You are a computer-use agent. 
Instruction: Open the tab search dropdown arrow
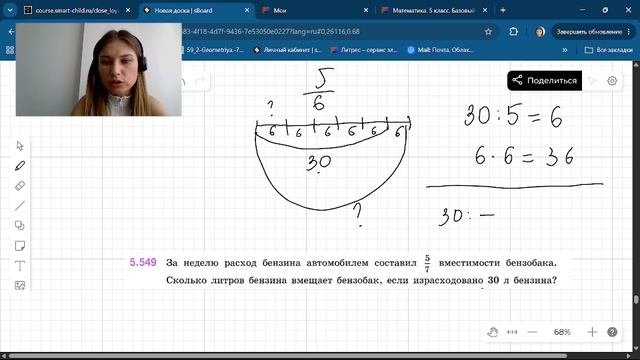tap(10, 10)
